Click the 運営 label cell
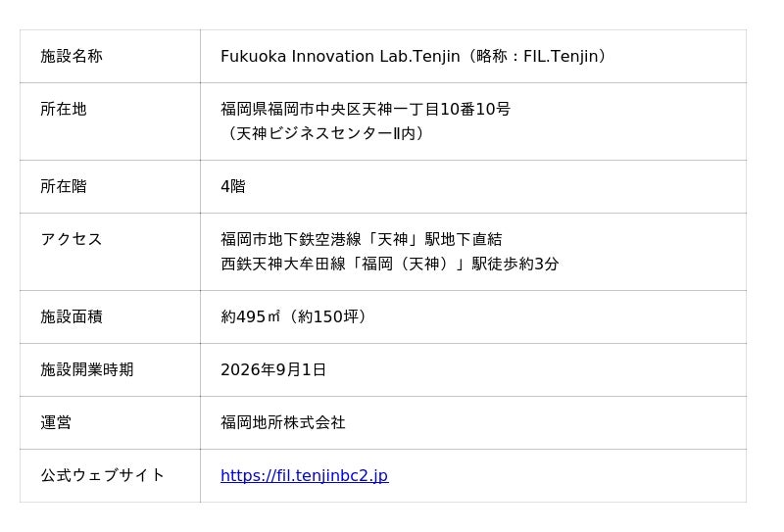 tap(110, 423)
